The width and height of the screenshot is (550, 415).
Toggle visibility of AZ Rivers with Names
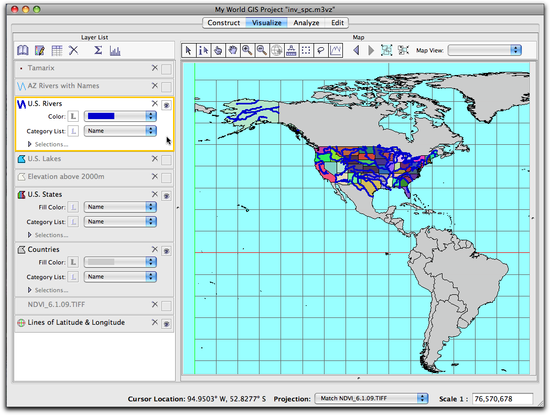[166, 87]
